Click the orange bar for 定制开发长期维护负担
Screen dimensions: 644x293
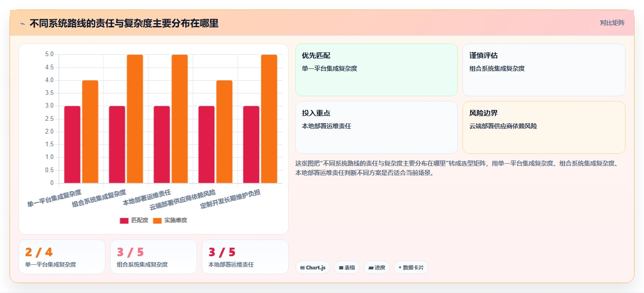[x=269, y=119]
